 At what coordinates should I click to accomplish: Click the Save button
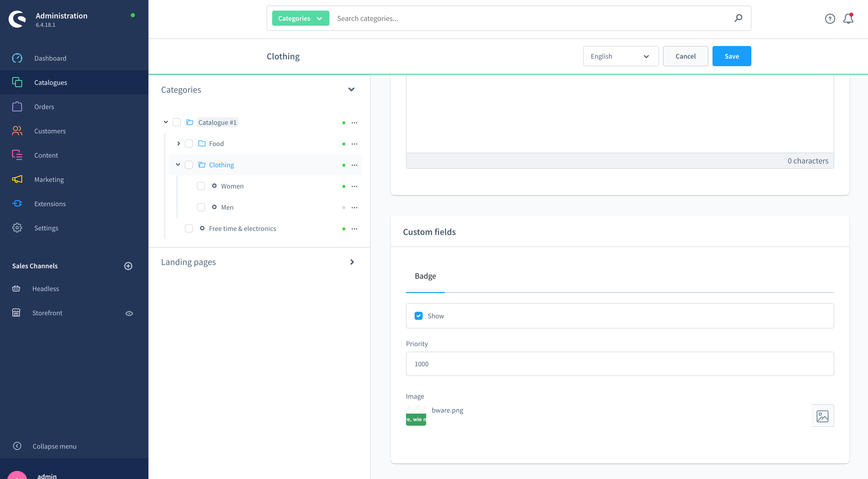tap(731, 56)
